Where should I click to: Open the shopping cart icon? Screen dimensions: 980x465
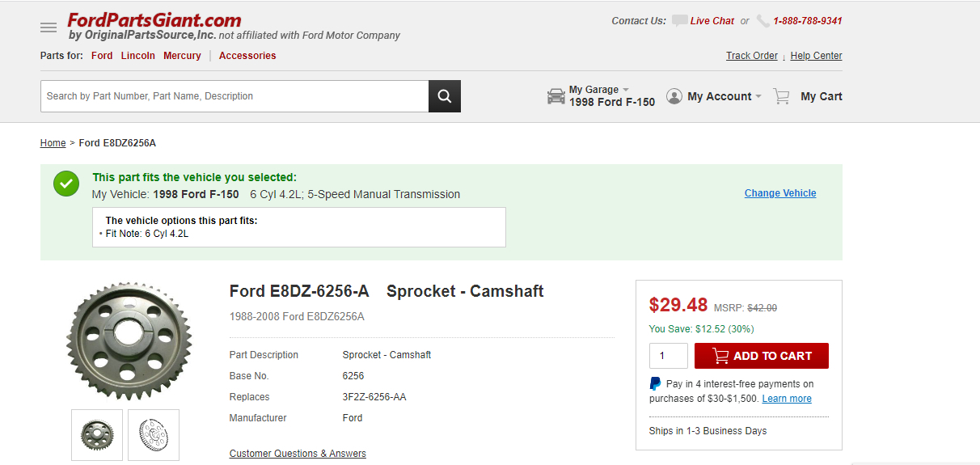point(781,96)
